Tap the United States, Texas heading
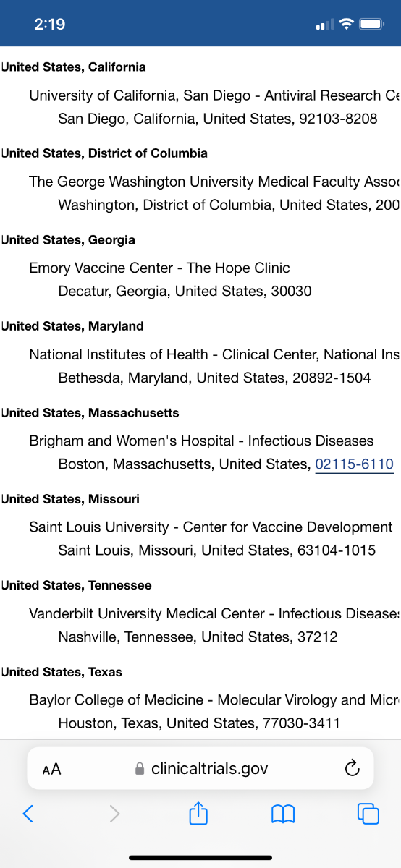The width and height of the screenshot is (401, 868). 62,672
